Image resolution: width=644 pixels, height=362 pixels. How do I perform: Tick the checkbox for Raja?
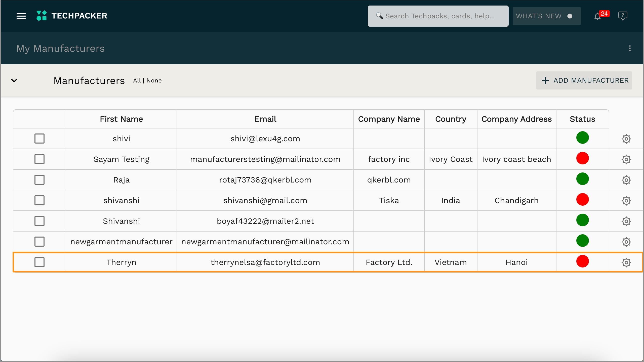tap(39, 180)
